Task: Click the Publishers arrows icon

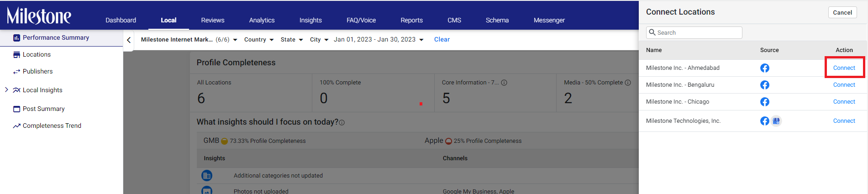Action: (16, 72)
